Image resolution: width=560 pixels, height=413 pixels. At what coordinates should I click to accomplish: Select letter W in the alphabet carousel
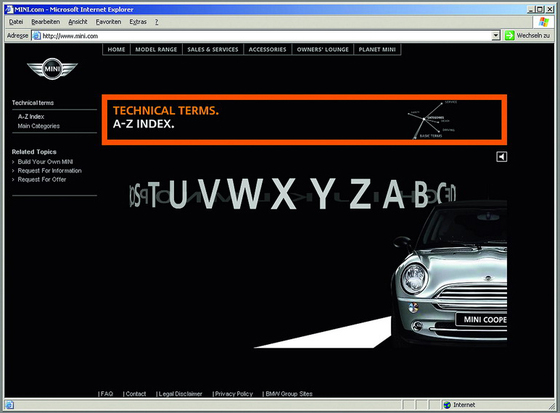point(246,193)
